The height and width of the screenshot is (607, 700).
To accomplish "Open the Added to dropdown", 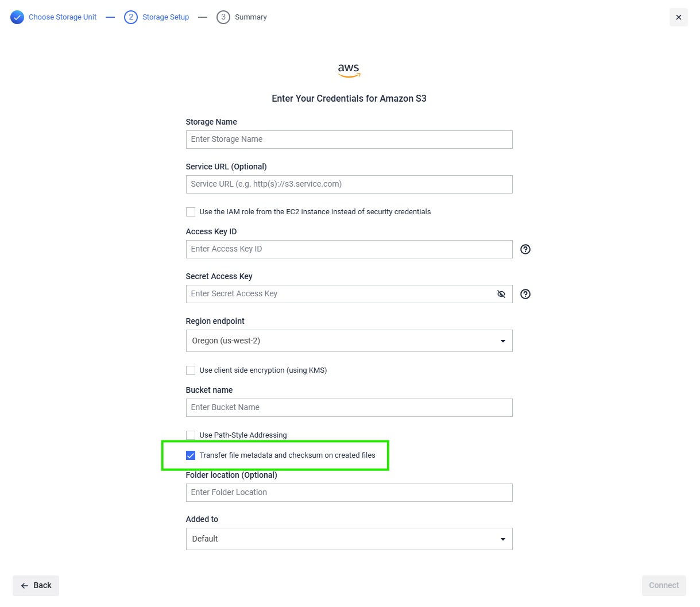I will (x=349, y=539).
